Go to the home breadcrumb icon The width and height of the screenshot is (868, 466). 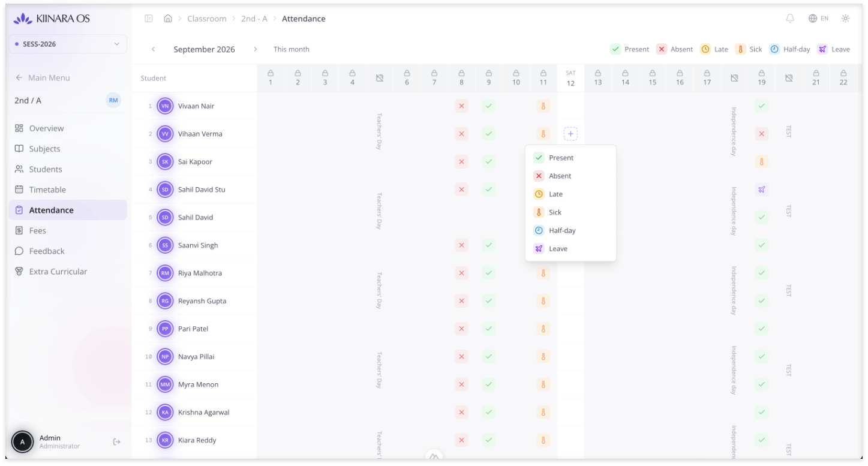point(168,19)
